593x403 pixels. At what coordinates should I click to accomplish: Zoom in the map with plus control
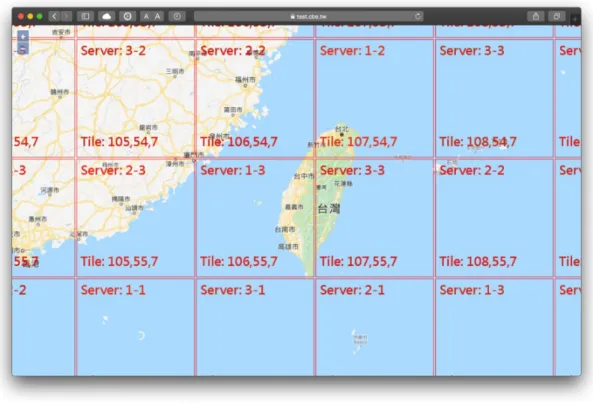coord(23,37)
